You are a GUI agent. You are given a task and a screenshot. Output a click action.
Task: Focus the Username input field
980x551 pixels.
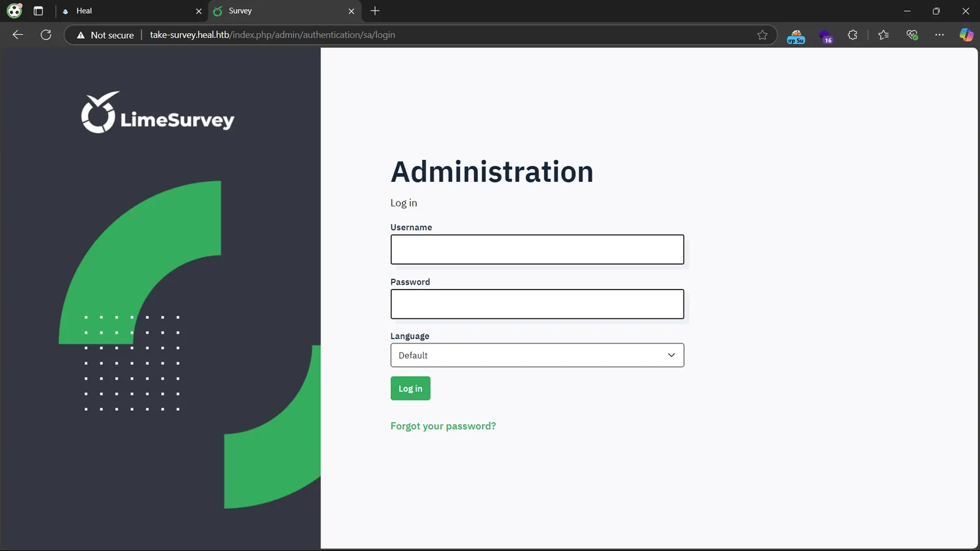[x=537, y=250]
